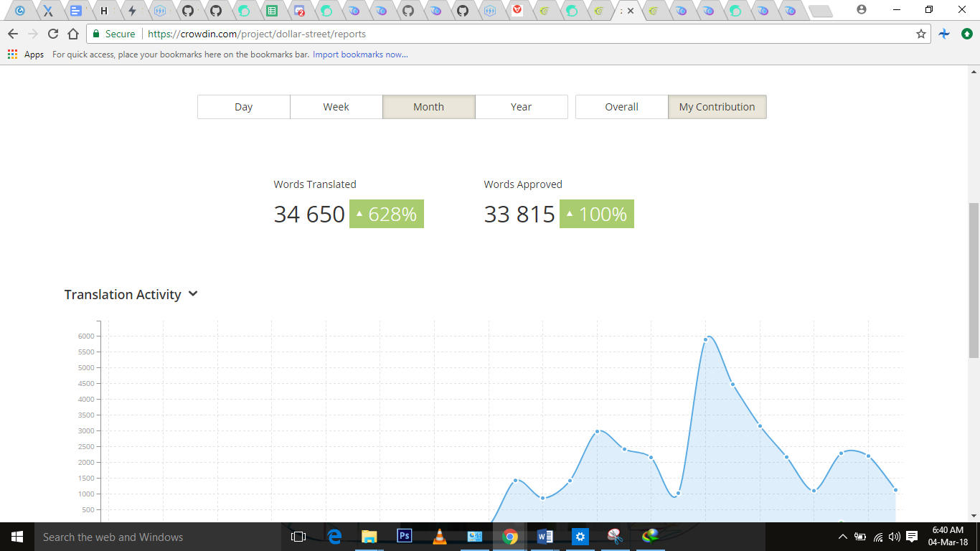Switch to the lightning bolt favicon tab

pyautogui.click(x=132, y=11)
